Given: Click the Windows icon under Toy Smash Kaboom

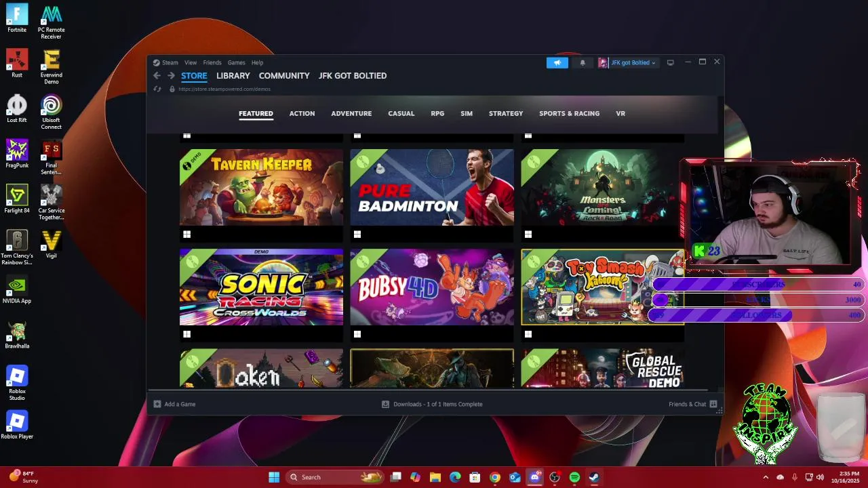Looking at the screenshot, I should [528, 334].
